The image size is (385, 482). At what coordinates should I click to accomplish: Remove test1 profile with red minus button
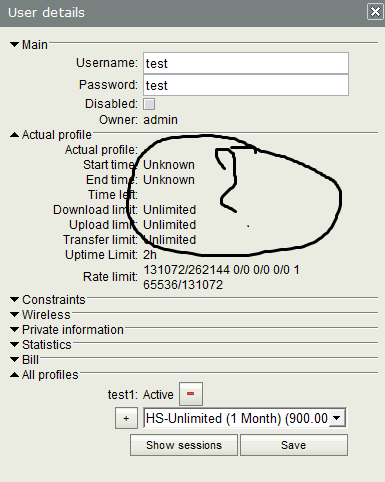(191, 394)
